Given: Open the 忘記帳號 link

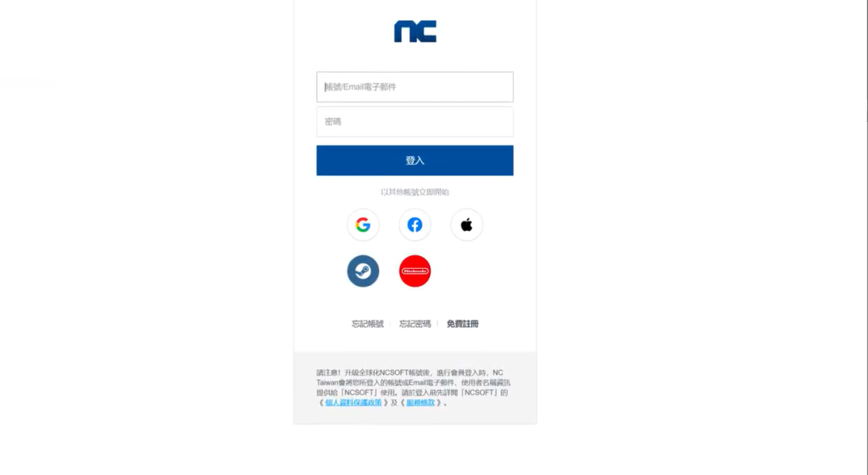Looking at the screenshot, I should 368,324.
